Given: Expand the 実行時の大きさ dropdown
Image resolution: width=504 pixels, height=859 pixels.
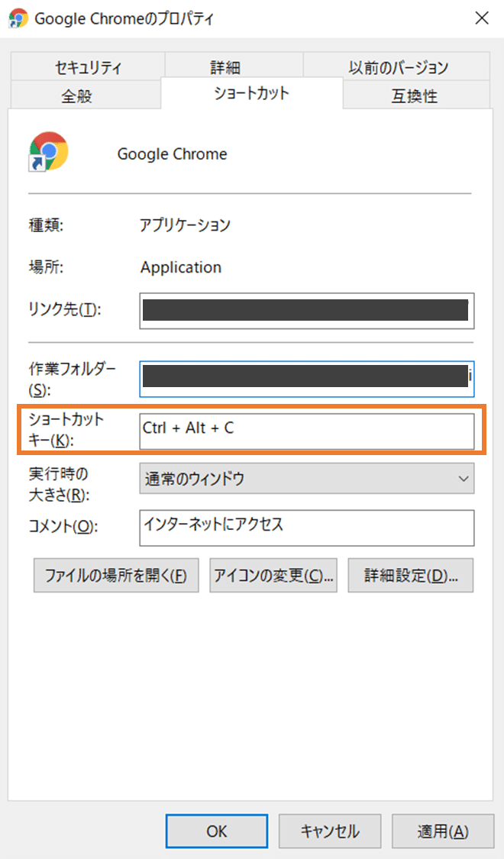Looking at the screenshot, I should [x=307, y=478].
